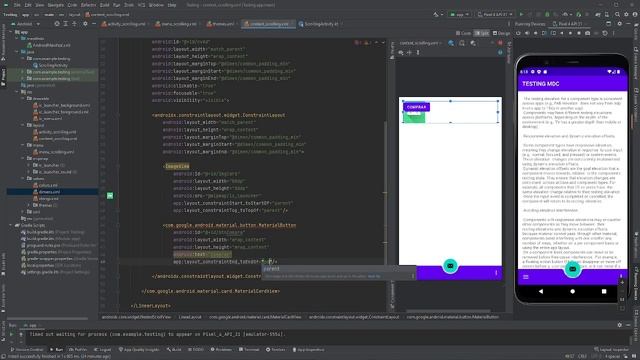This screenshot has height=360, width=640.
Task: Tap the teal FAB in emulator screen
Action: [x=572, y=269]
